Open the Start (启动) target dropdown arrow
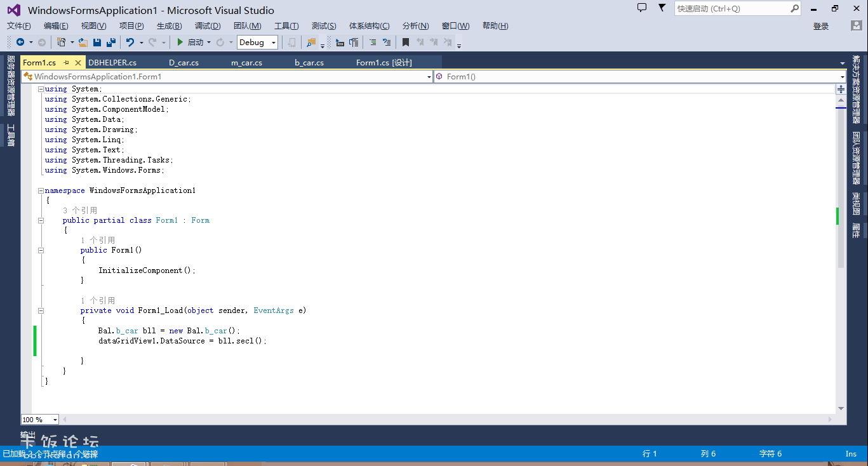Viewport: 868px width, 466px height. coord(209,43)
